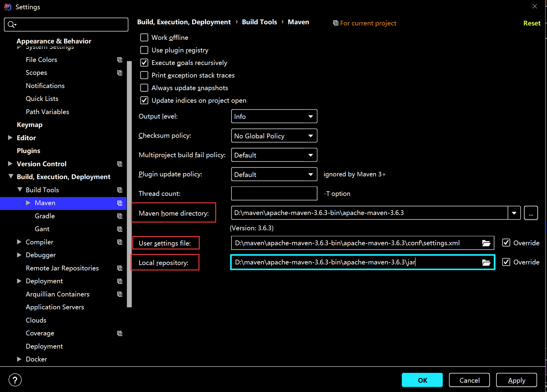Collapse Build, Execution, Deployment section
This screenshot has width=547, height=392.
[x=11, y=177]
